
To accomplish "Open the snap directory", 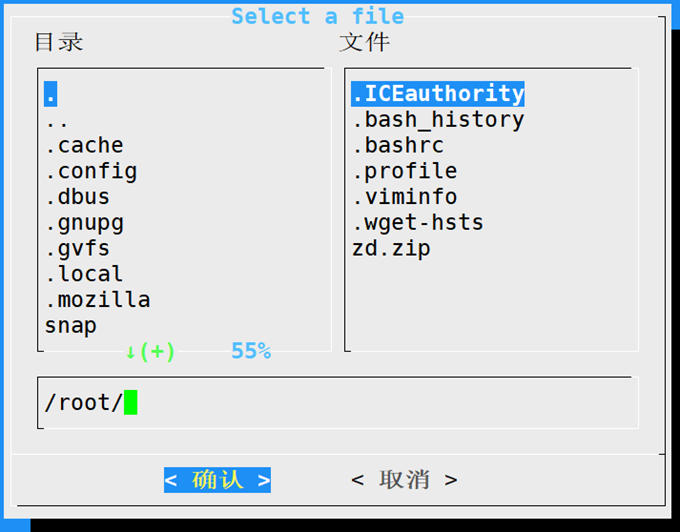I will (70, 326).
